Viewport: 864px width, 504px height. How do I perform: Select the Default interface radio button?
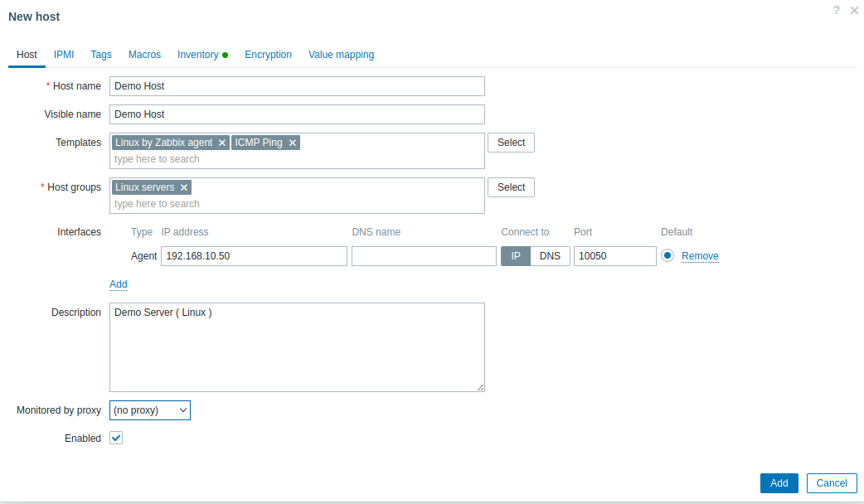click(667, 255)
